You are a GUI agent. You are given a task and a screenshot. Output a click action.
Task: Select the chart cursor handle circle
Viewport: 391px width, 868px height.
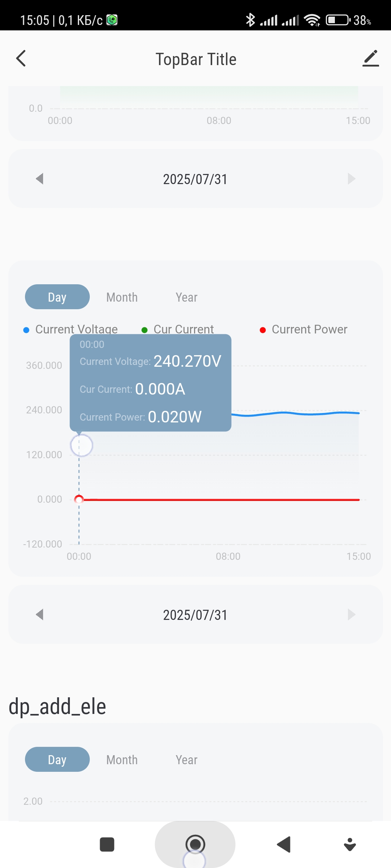81,446
